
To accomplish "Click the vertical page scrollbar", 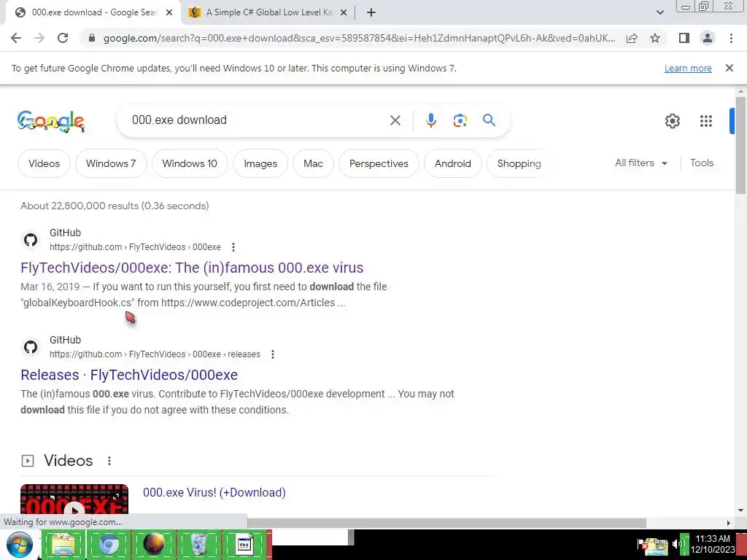I will coord(740,145).
